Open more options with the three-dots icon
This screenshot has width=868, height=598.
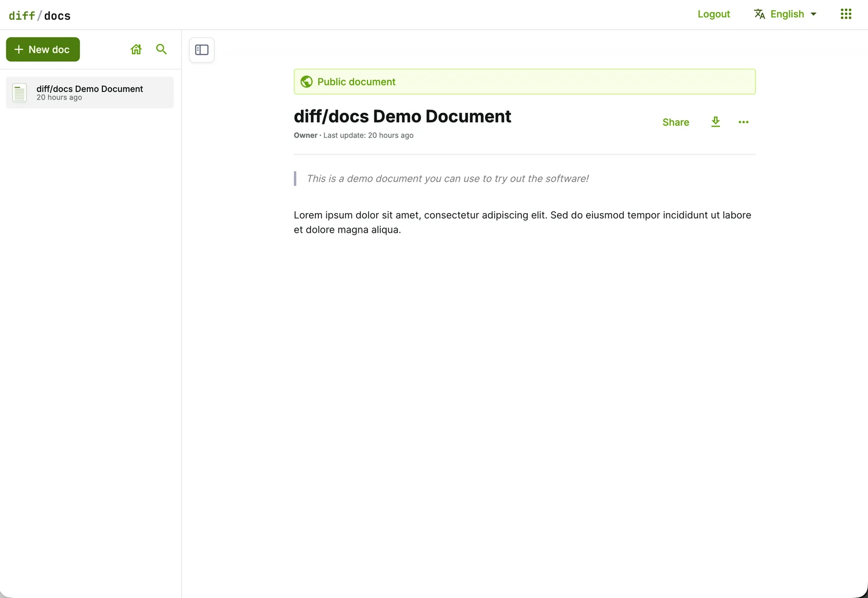tap(744, 122)
